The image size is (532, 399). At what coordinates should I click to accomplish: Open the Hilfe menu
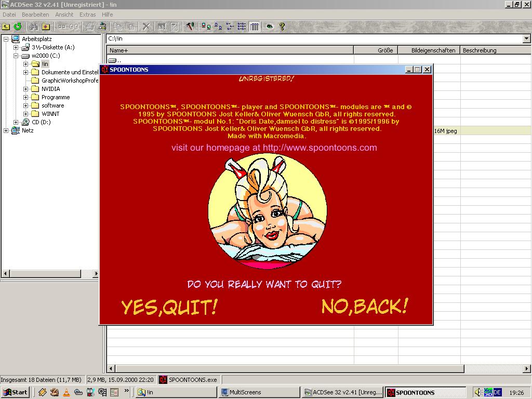click(x=107, y=15)
